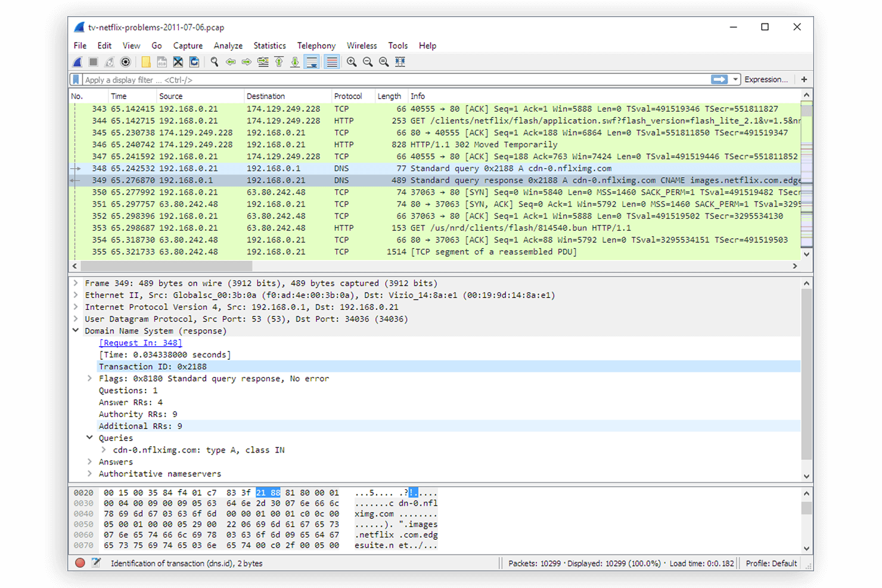This screenshot has width=882, height=588.
Task: Go back in packet history with the left arrow
Action: (231, 62)
